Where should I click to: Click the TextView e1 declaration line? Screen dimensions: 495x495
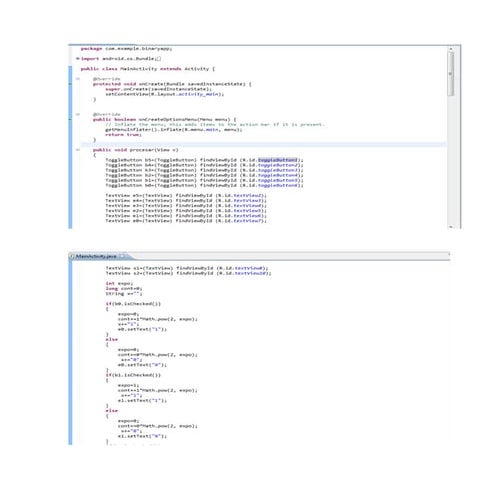tap(186, 215)
